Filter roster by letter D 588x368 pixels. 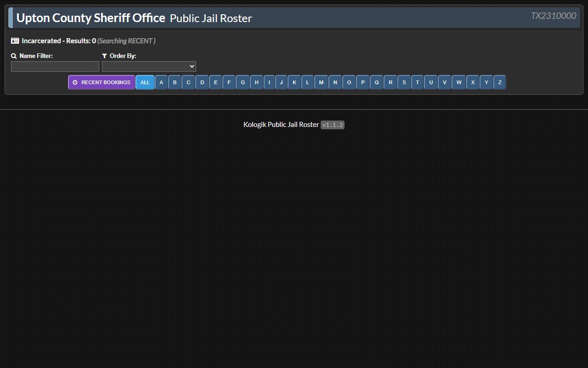(202, 82)
